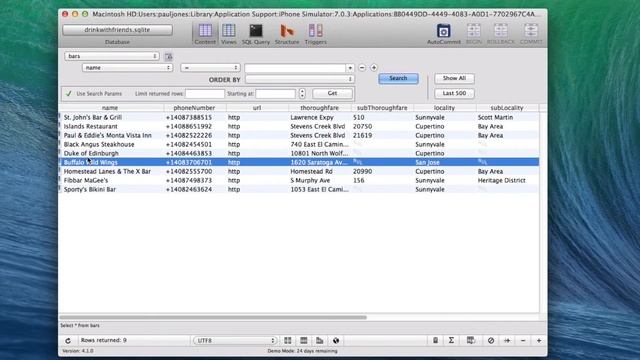Click the circle-slash cancel icon

491,340
